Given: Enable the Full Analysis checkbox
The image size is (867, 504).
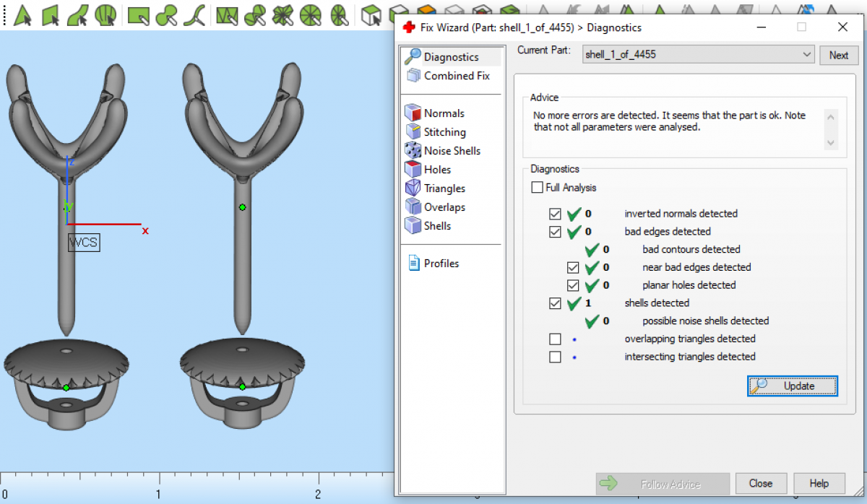Looking at the screenshot, I should [x=537, y=188].
